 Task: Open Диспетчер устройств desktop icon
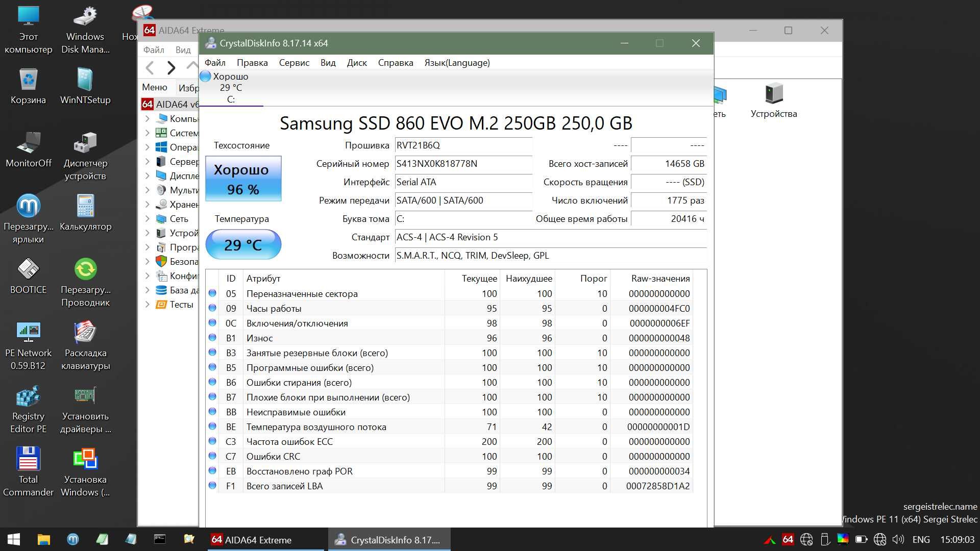tap(85, 156)
